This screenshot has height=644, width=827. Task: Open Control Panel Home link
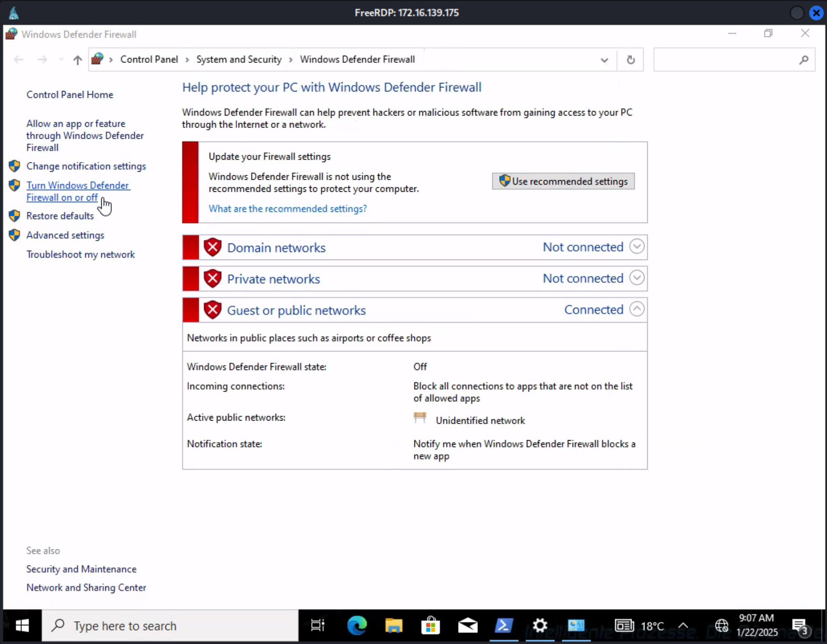[70, 95]
